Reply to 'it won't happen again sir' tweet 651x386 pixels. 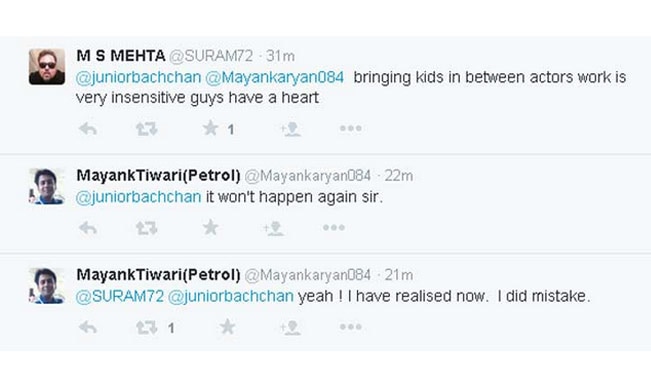(x=88, y=228)
